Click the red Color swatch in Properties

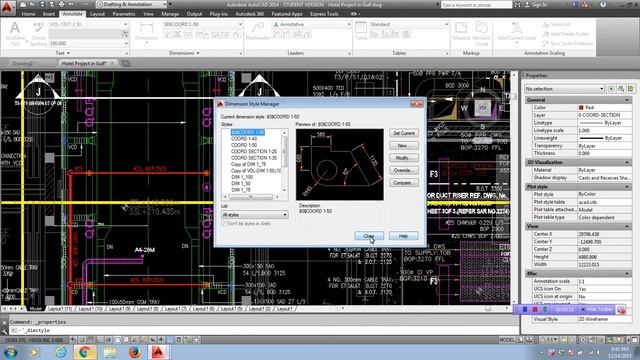click(x=581, y=107)
